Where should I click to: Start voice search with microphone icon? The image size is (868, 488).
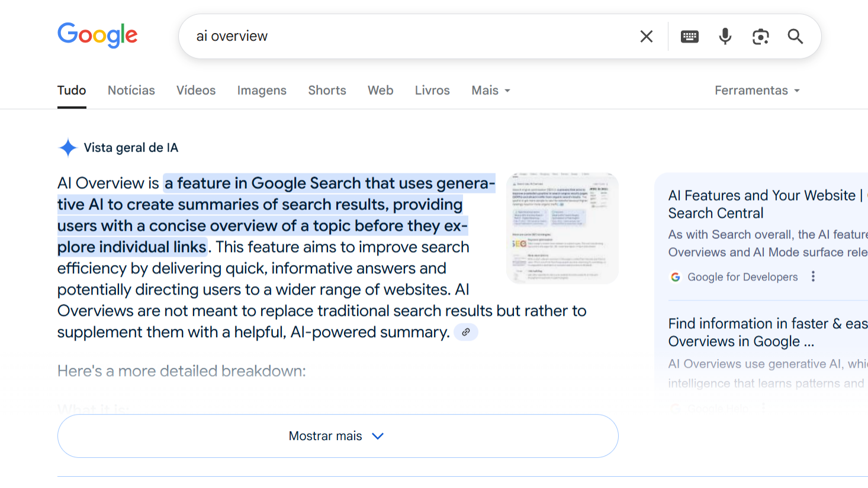coord(725,37)
